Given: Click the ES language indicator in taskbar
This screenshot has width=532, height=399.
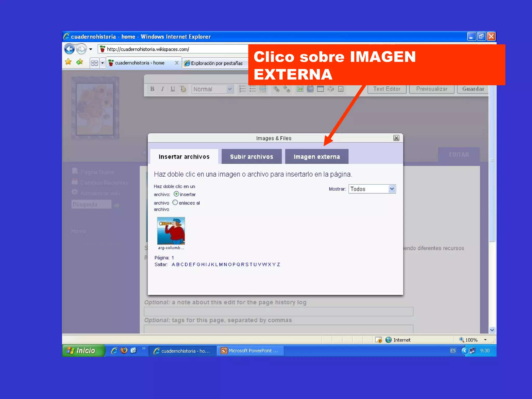Looking at the screenshot, I should pos(453,351).
